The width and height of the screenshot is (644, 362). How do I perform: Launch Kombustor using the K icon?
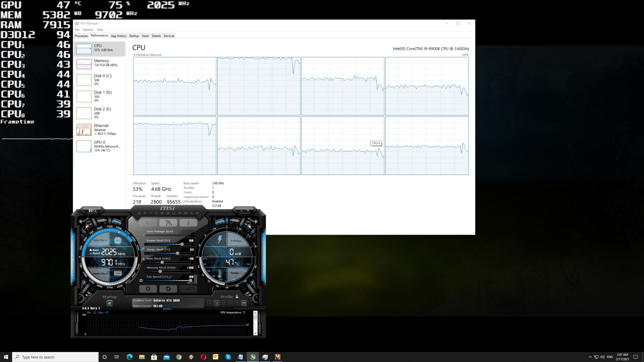pos(148,223)
